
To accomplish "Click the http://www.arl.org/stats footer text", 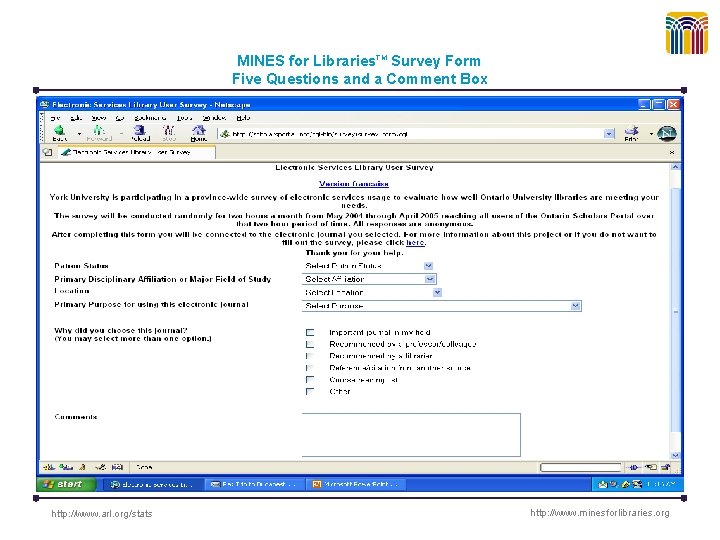I will click(101, 514).
